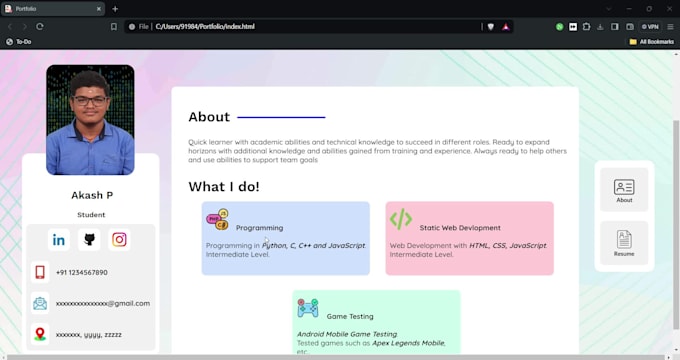Click the file site-info icon in address bar
The image size is (680, 360).
tap(132, 26)
